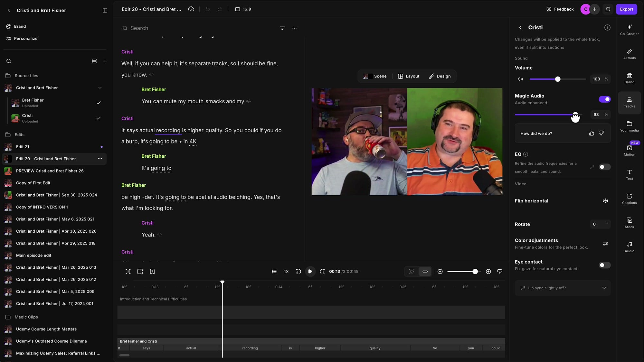
Task: Thumbs down the Magic Audio result
Action: click(601, 133)
